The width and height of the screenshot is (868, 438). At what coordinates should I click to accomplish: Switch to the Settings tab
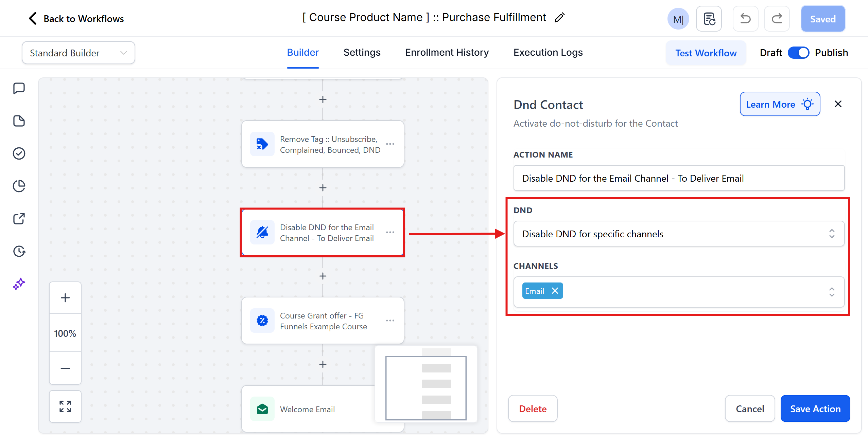click(x=362, y=52)
